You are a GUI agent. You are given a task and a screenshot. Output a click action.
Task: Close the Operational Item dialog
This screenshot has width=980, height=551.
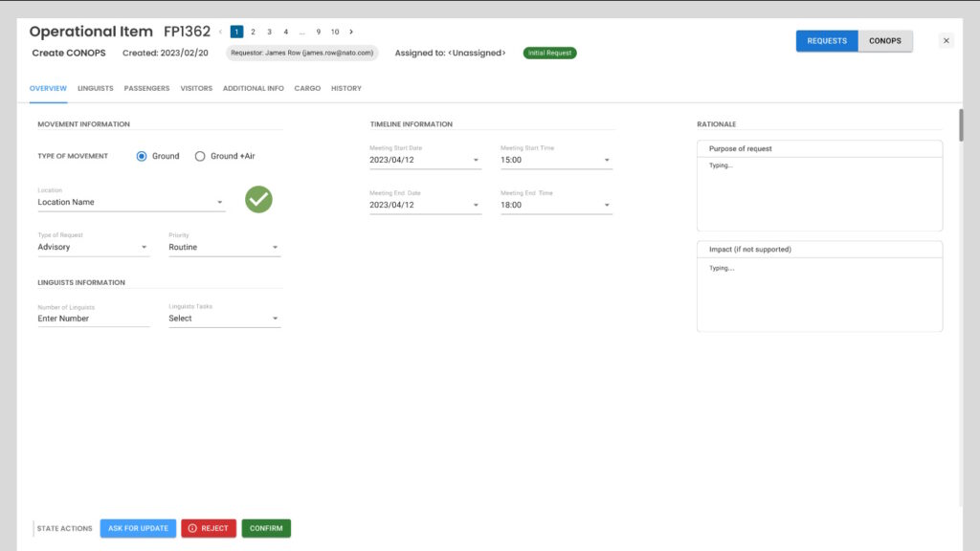[946, 40]
